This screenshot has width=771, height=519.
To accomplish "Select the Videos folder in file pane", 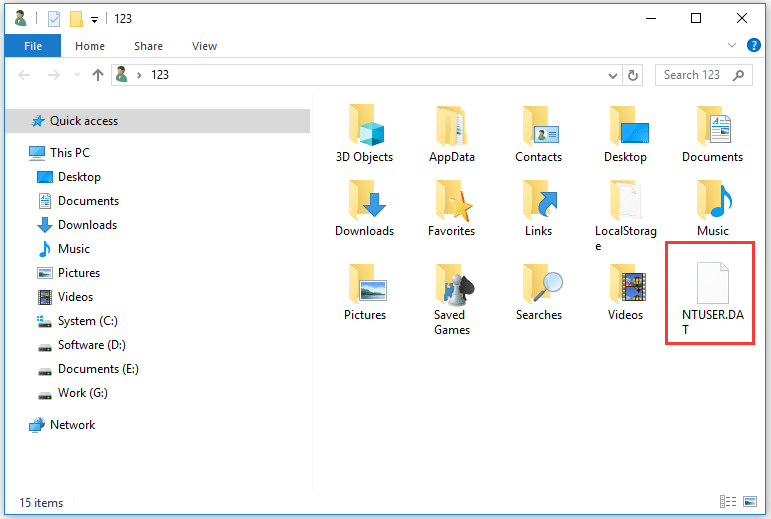I will point(625,292).
